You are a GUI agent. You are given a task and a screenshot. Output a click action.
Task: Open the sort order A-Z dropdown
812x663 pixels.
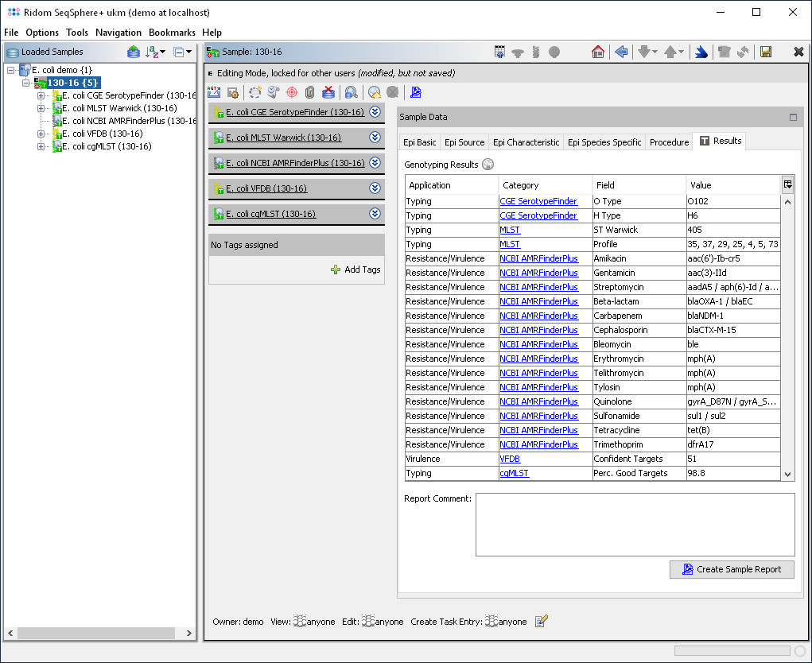156,52
